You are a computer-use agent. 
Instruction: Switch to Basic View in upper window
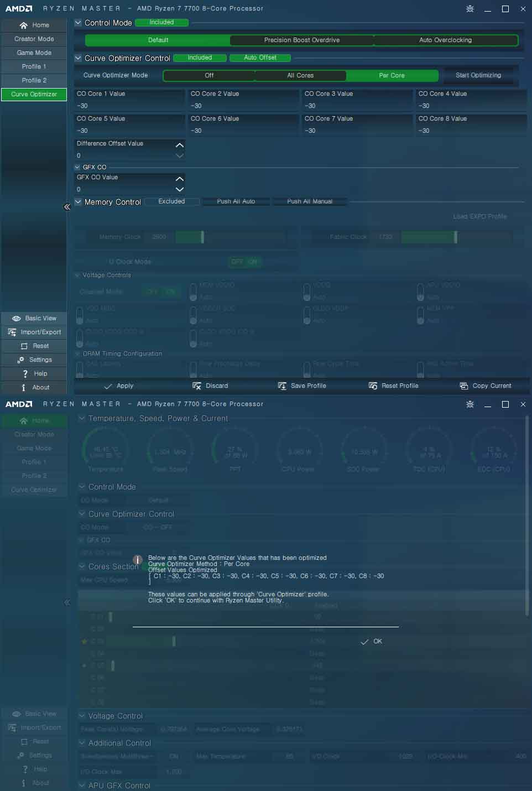tap(34, 319)
